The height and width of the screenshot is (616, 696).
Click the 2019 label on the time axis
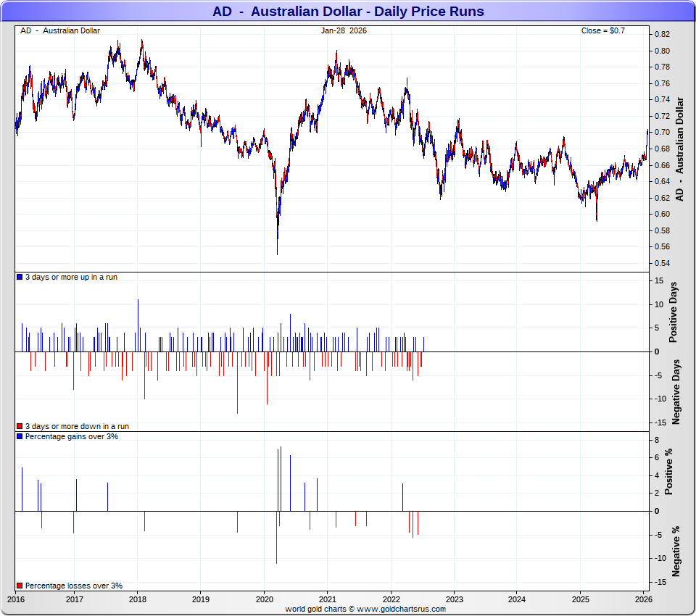(201, 599)
